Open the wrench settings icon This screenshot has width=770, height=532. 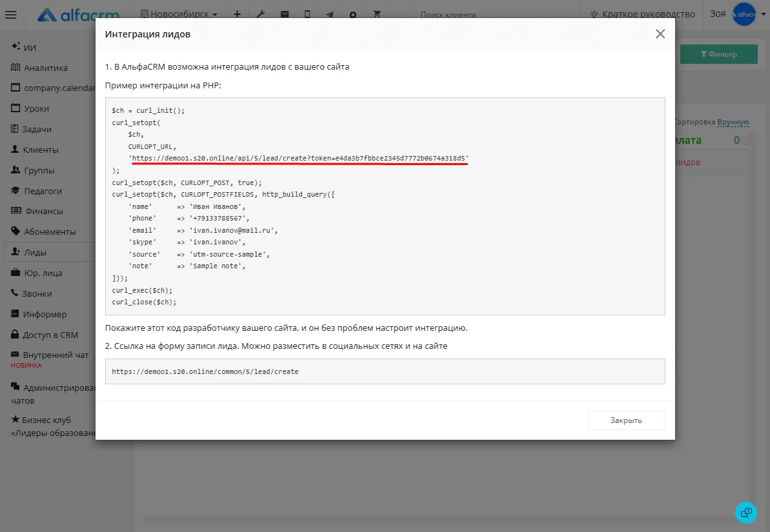261,14
